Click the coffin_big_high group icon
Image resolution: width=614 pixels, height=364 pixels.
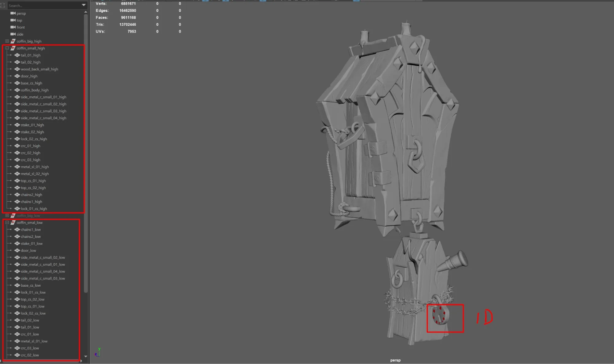point(13,41)
